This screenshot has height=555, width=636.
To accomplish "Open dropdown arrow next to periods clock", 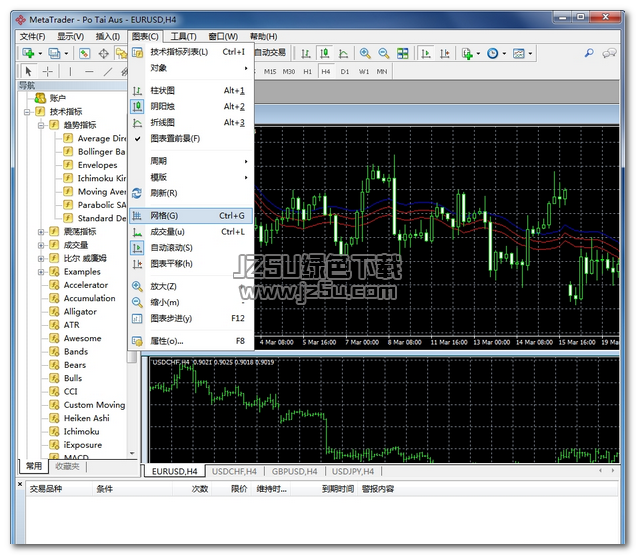I will pos(504,53).
